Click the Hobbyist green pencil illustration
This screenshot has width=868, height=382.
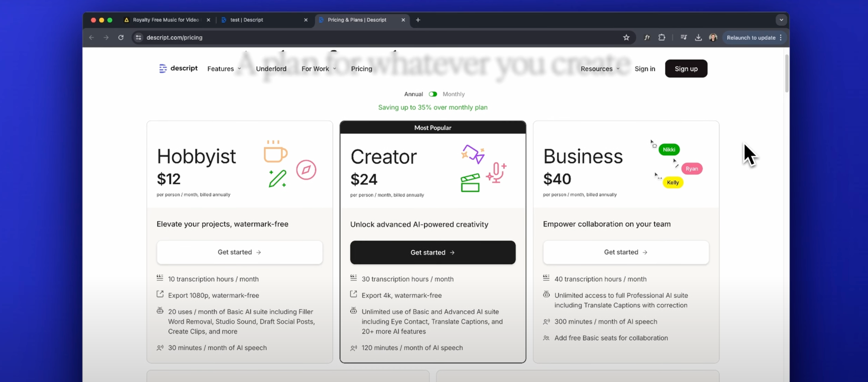[278, 179]
